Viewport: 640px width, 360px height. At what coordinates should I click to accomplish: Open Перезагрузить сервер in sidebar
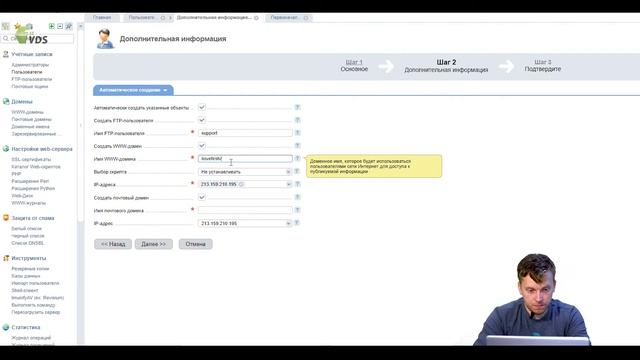click(36, 312)
